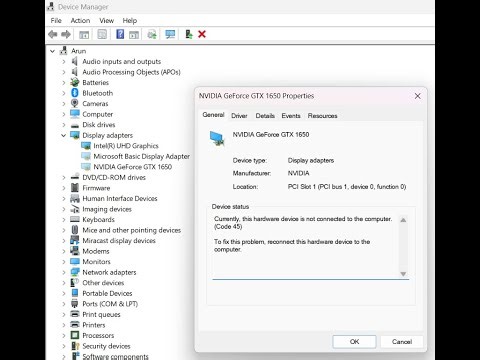The width and height of the screenshot is (480, 360).
Task: Collapse the Display adapters category
Action: click(63, 135)
